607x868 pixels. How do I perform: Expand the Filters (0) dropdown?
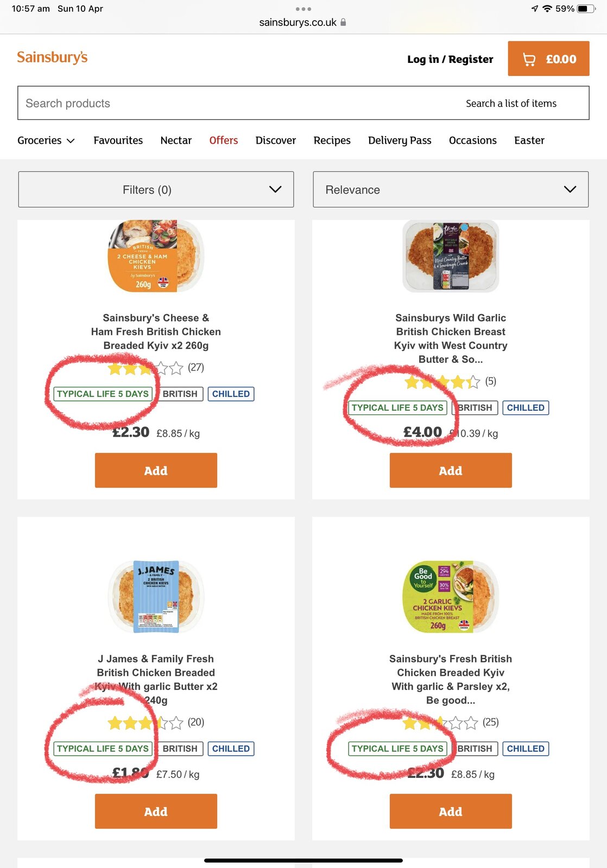(156, 189)
